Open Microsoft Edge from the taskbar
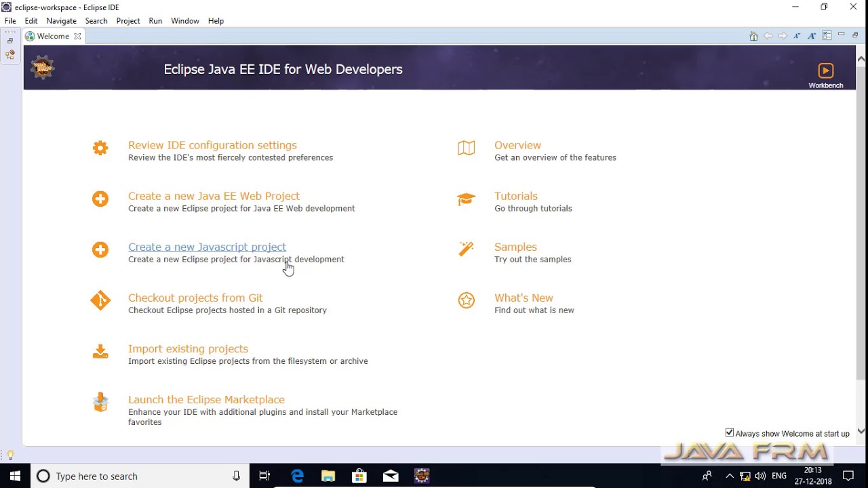 pyautogui.click(x=297, y=476)
